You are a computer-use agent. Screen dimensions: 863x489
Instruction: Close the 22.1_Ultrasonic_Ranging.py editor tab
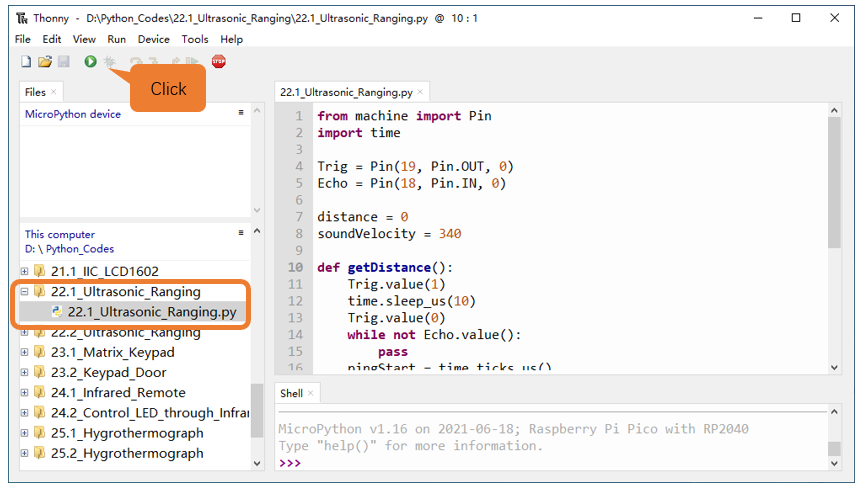pyautogui.click(x=420, y=92)
